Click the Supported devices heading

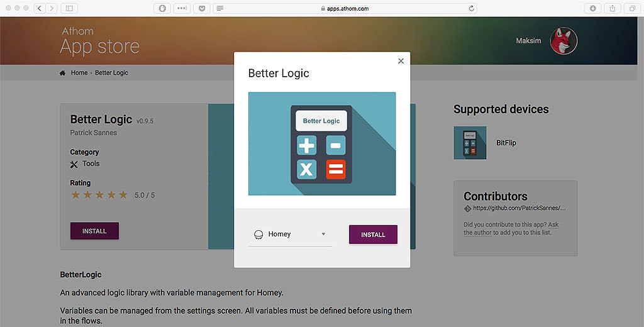point(501,109)
